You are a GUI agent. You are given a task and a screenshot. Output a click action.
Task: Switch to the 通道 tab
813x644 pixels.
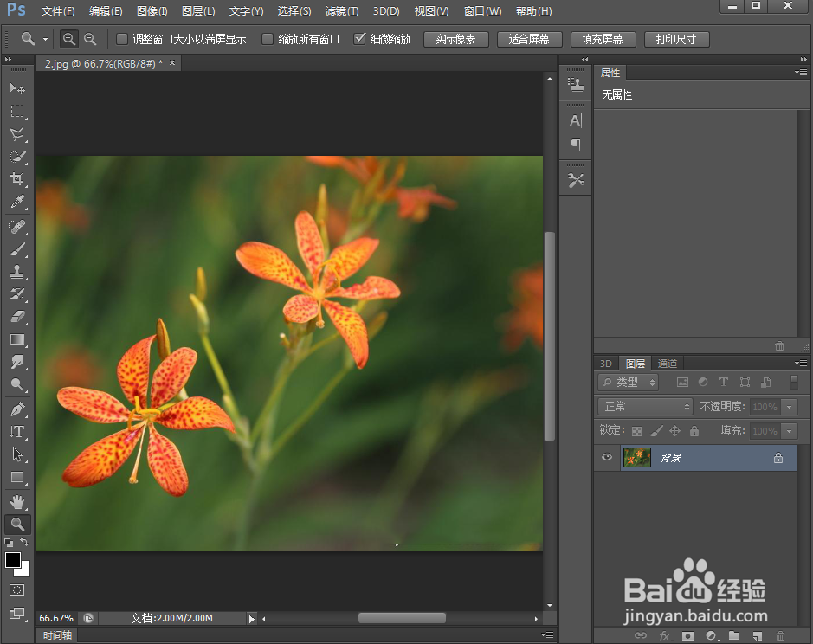[x=667, y=364]
